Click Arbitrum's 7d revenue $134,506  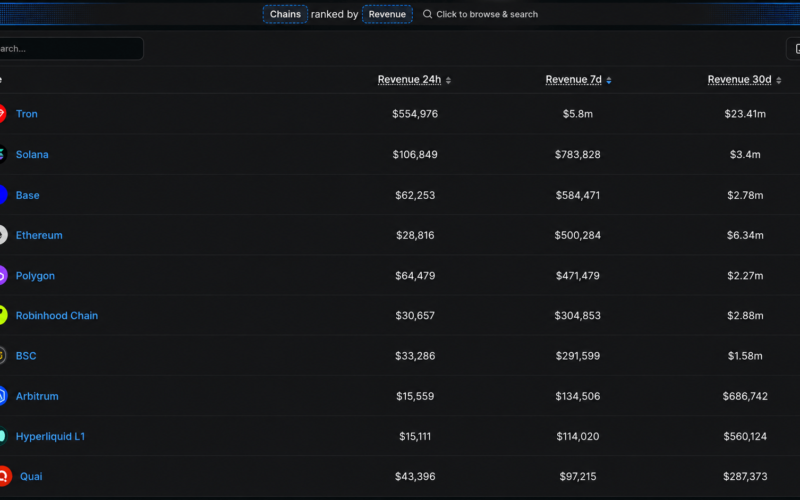578,396
